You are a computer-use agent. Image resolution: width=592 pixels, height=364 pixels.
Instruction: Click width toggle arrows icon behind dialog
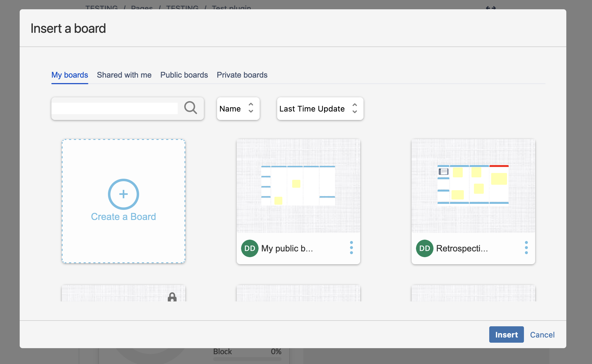coord(491,8)
